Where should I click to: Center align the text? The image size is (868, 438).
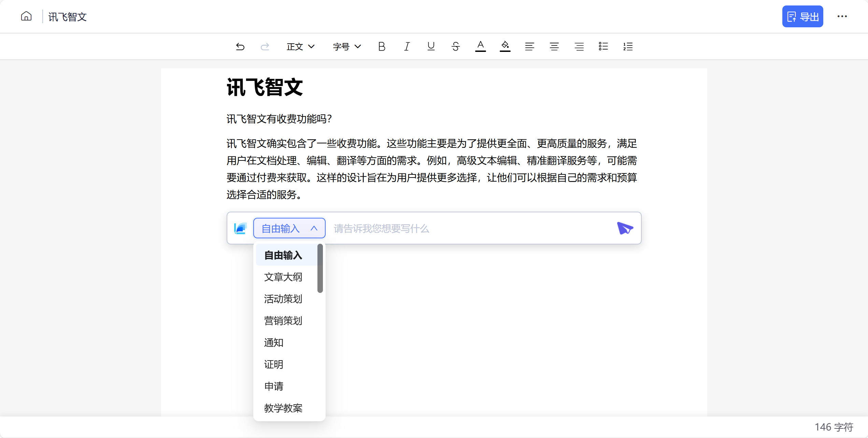[x=554, y=46]
